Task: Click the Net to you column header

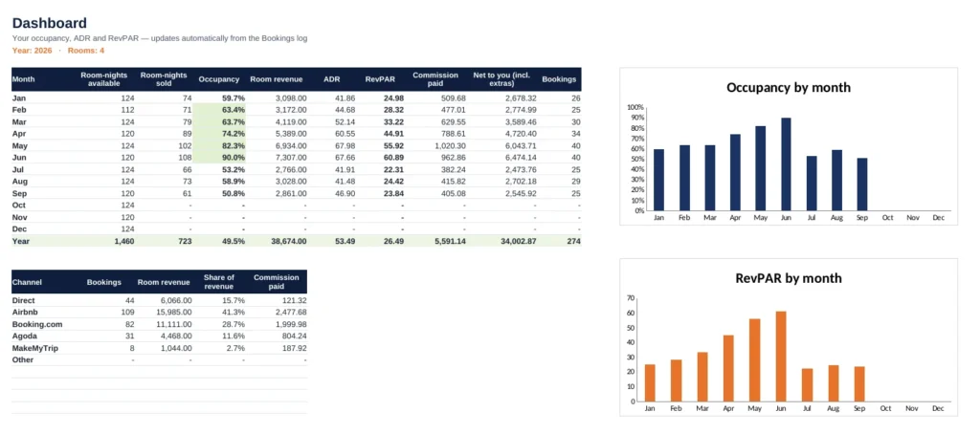Action: tap(501, 79)
